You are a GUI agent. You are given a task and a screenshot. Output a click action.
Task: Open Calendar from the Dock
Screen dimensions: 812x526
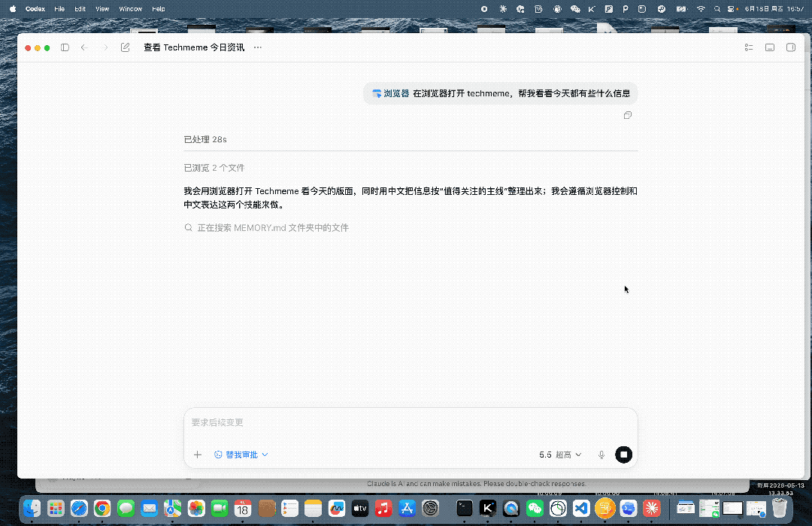click(243, 509)
